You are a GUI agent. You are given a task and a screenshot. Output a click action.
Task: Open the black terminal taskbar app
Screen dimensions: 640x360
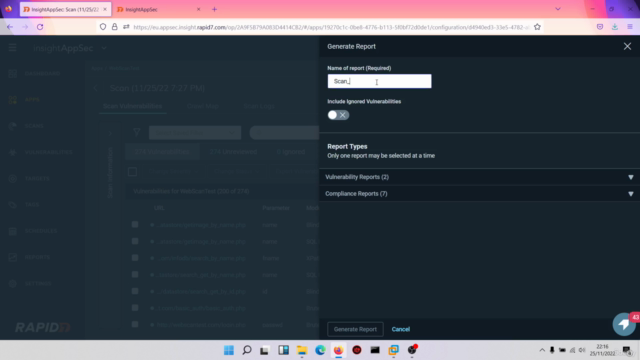375,350
